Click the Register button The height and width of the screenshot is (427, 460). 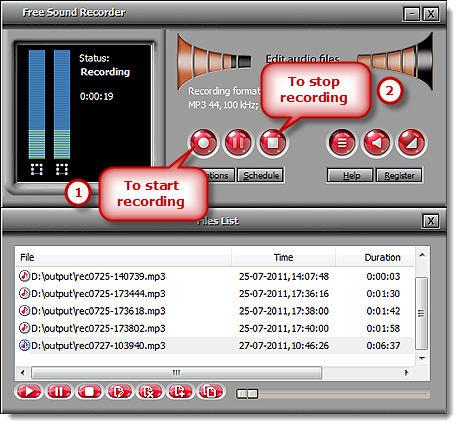[399, 175]
